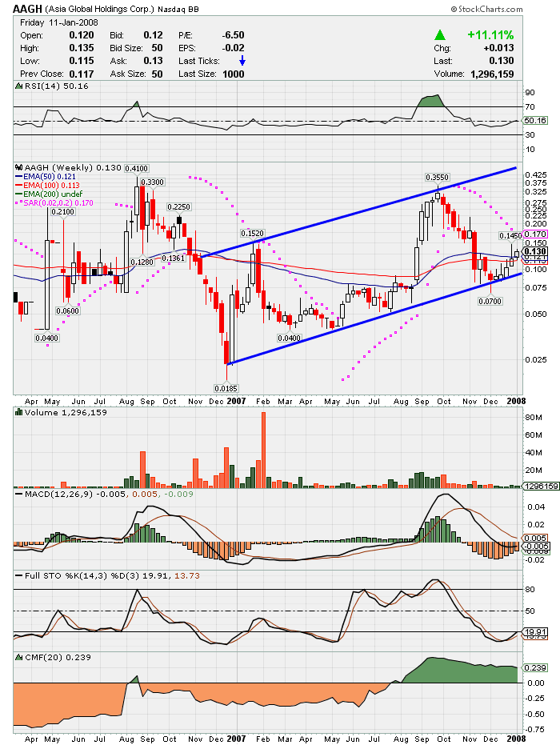The height and width of the screenshot is (745, 560).
Task: Select the red volume spike in February 2007
Action: pyautogui.click(x=262, y=447)
